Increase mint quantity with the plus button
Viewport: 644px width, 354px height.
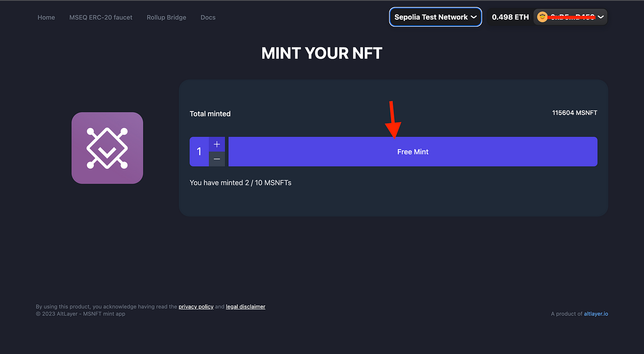(x=217, y=144)
